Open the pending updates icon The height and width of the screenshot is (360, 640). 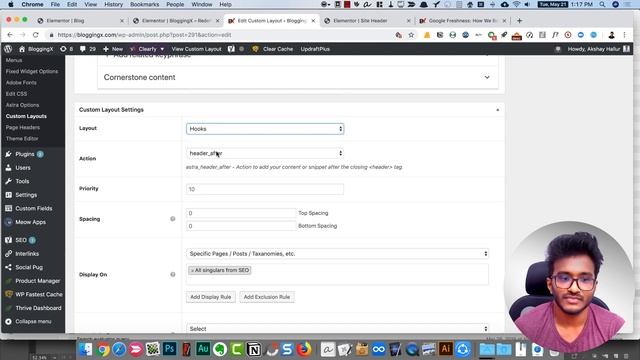point(63,49)
